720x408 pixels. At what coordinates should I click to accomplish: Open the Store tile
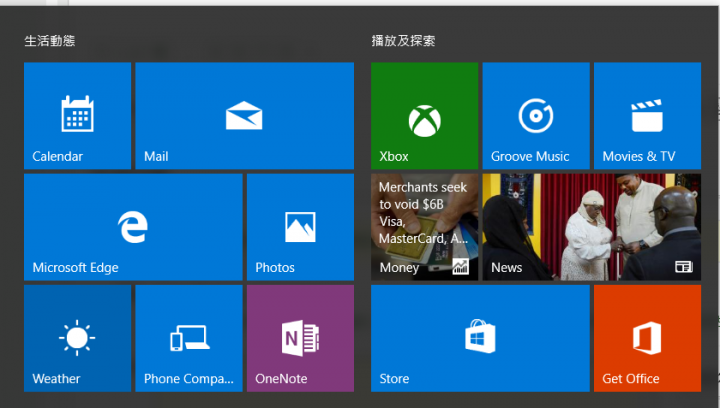[x=480, y=338]
